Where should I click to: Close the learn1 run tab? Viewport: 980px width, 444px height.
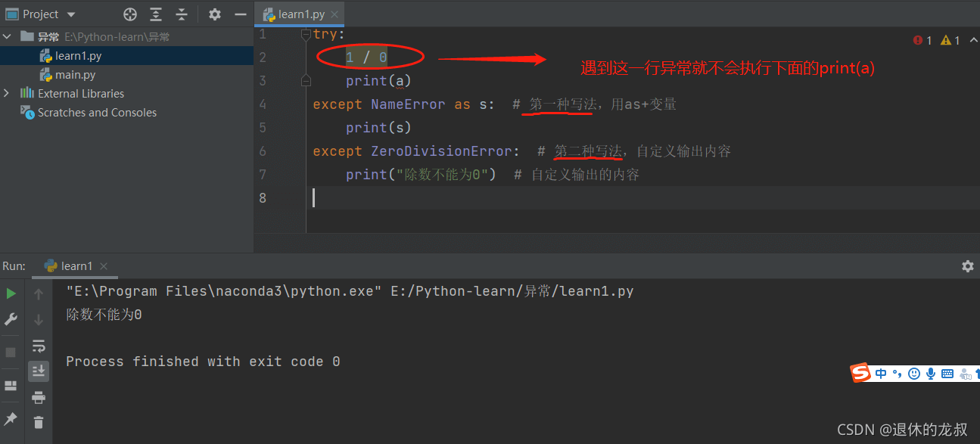point(104,266)
